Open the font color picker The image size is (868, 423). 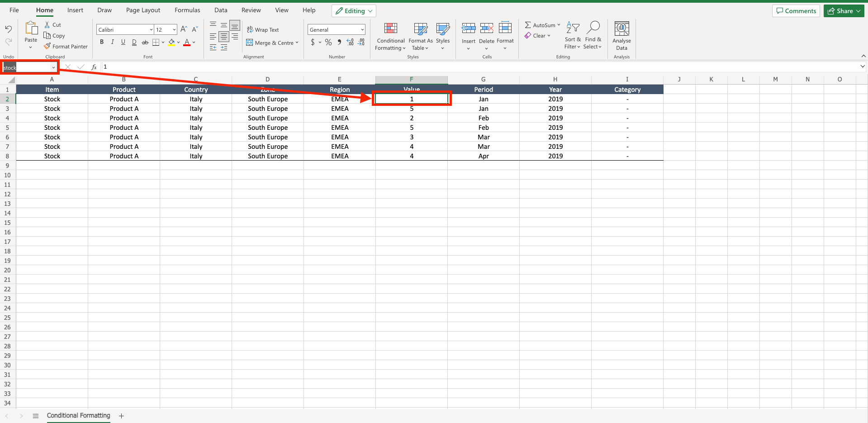194,42
